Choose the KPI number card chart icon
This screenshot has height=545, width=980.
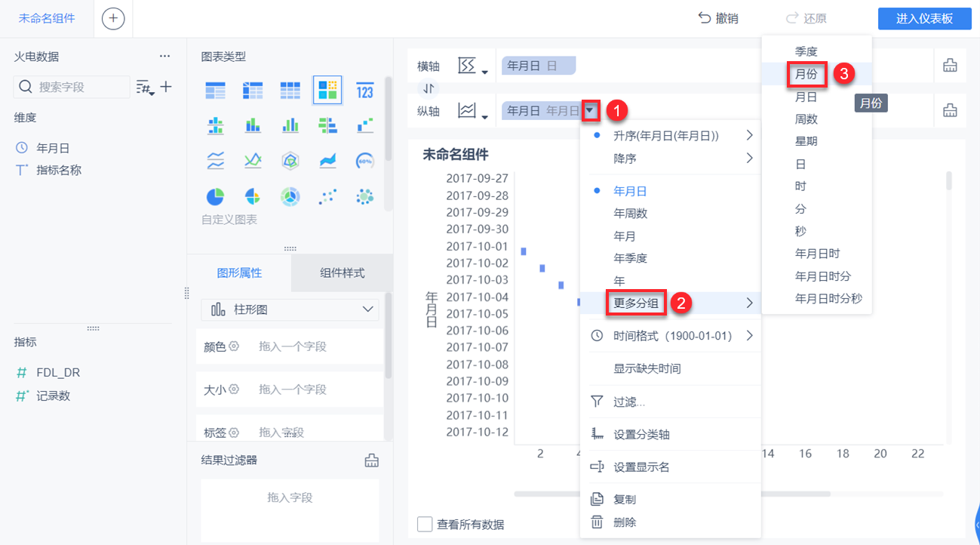(364, 90)
